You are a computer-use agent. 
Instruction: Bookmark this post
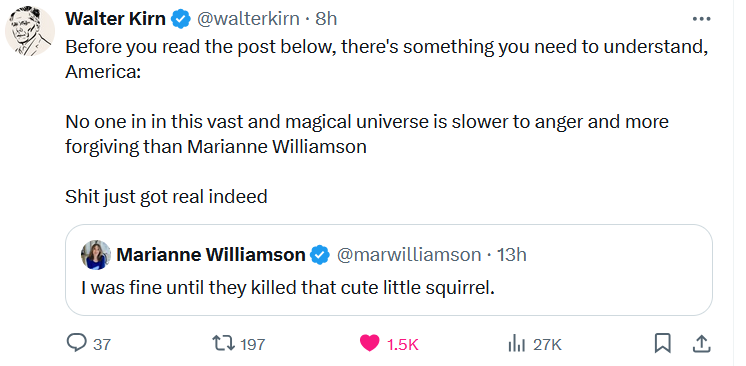pos(662,343)
